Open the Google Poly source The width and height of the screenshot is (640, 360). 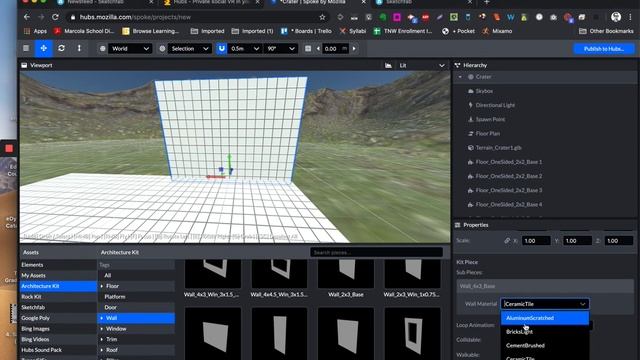click(x=58, y=318)
